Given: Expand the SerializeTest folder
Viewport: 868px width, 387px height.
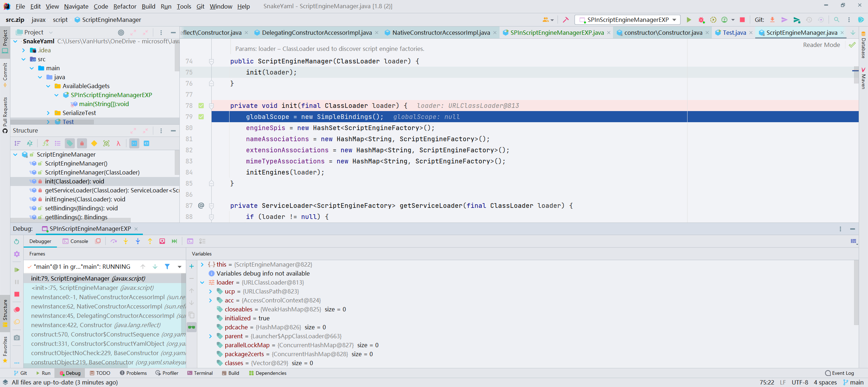Looking at the screenshot, I should (48, 113).
